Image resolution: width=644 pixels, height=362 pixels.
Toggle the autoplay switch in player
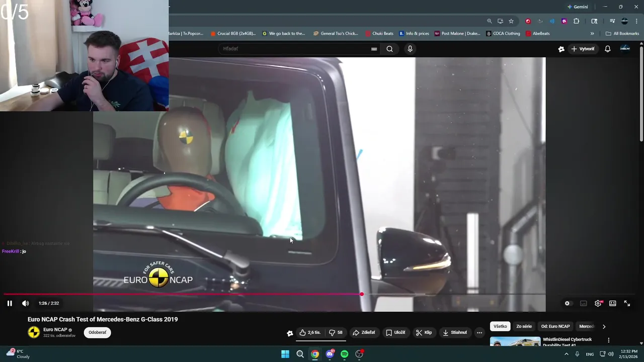(567, 303)
